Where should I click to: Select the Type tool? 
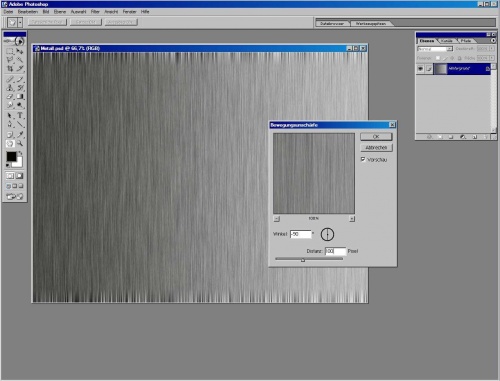20,115
